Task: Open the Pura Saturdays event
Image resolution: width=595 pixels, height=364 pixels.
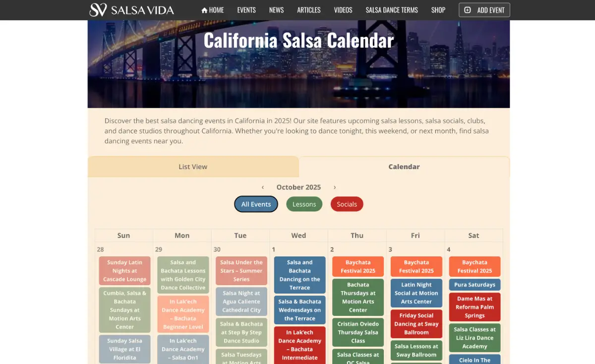Action: [474, 285]
